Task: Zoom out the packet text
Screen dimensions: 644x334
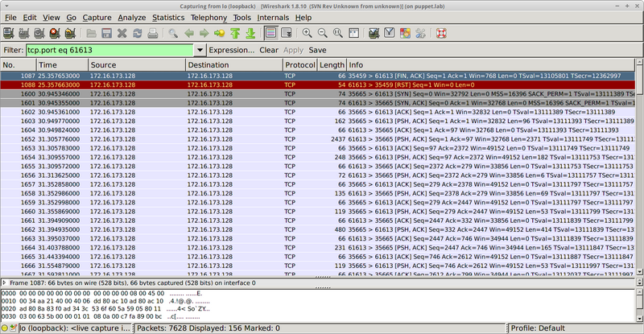Action: [323, 33]
